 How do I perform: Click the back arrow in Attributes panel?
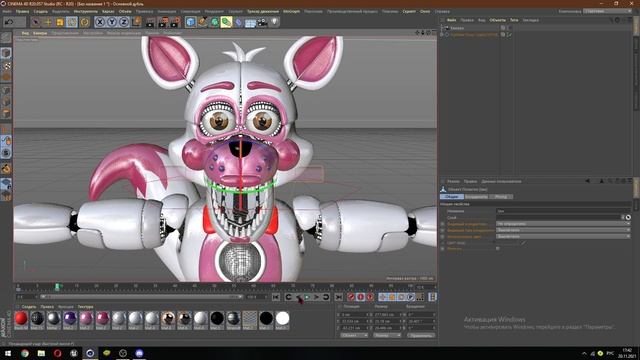tap(588, 181)
